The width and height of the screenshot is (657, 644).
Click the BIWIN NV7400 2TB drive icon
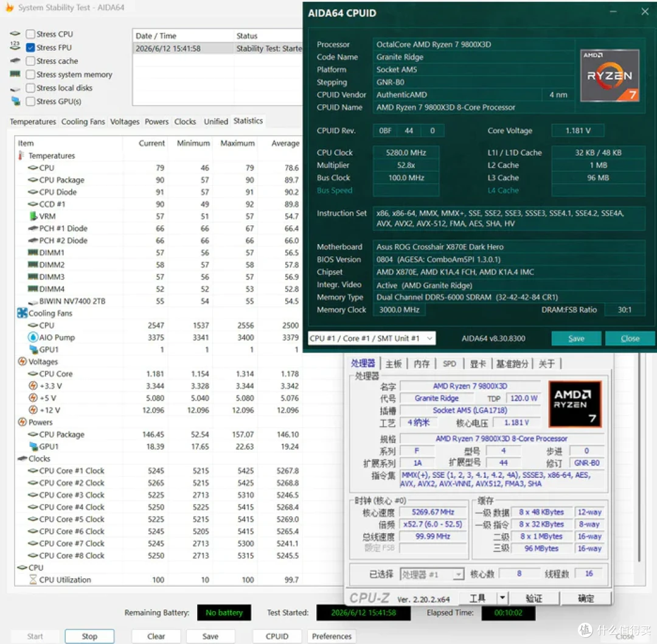point(33,302)
